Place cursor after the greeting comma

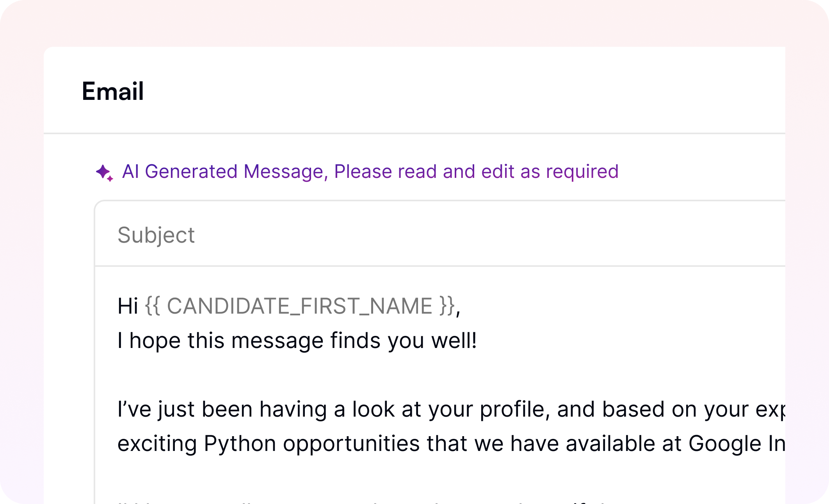point(461,306)
